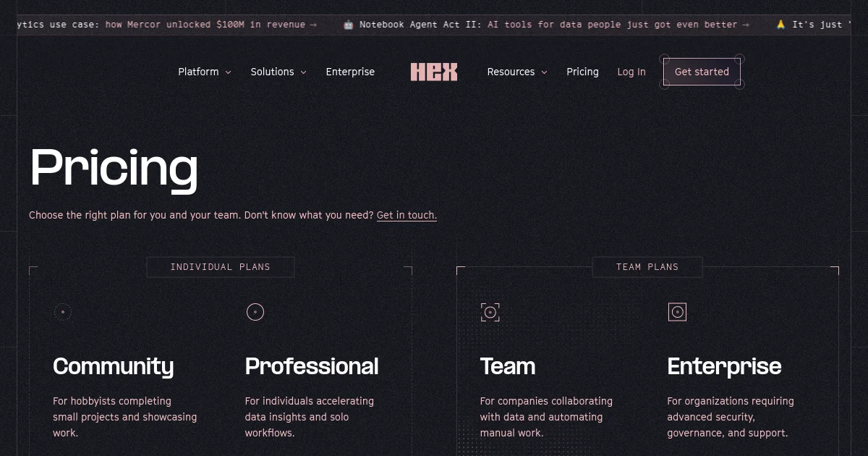Click the TEAM PLANS label

point(647,267)
